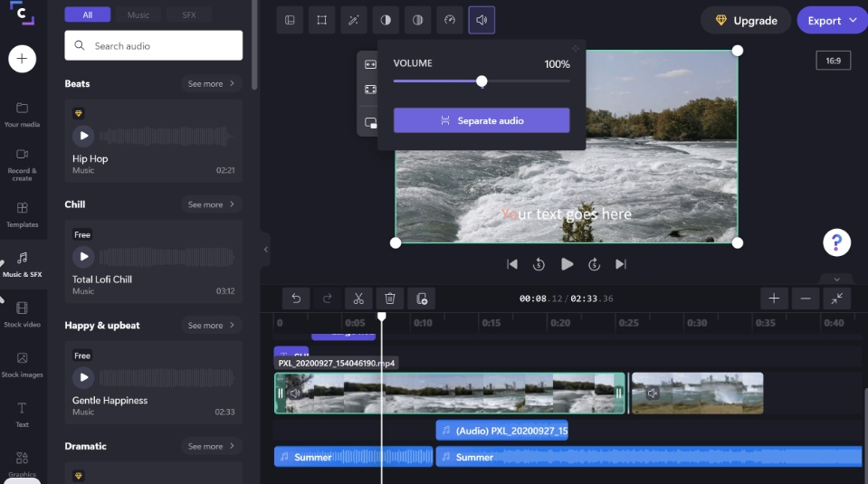Image resolution: width=868 pixels, height=484 pixels.
Task: Open the layout tool in top toolbar
Action: (x=290, y=21)
